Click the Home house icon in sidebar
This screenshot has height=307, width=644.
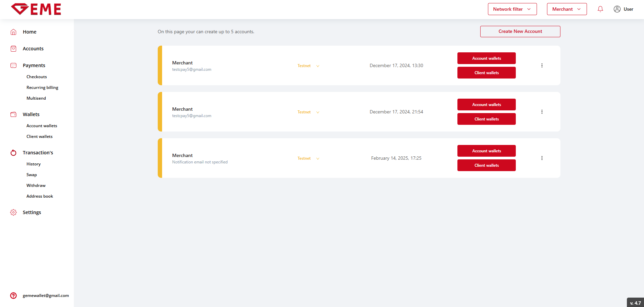pos(13,32)
